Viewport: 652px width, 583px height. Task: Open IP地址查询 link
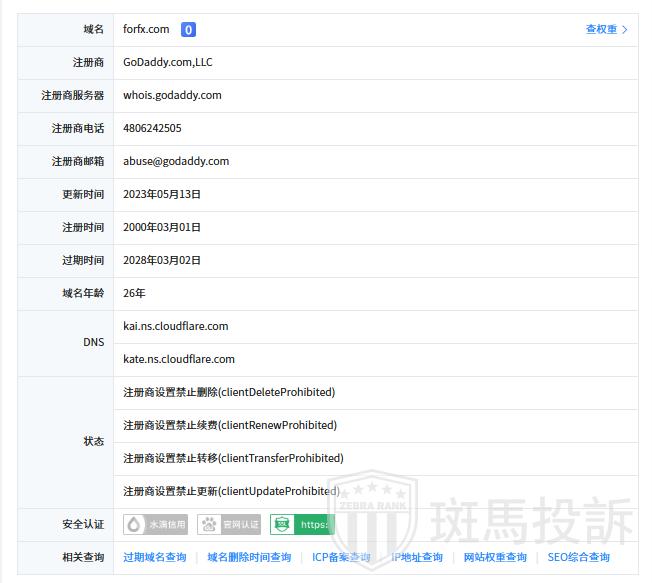point(417,557)
